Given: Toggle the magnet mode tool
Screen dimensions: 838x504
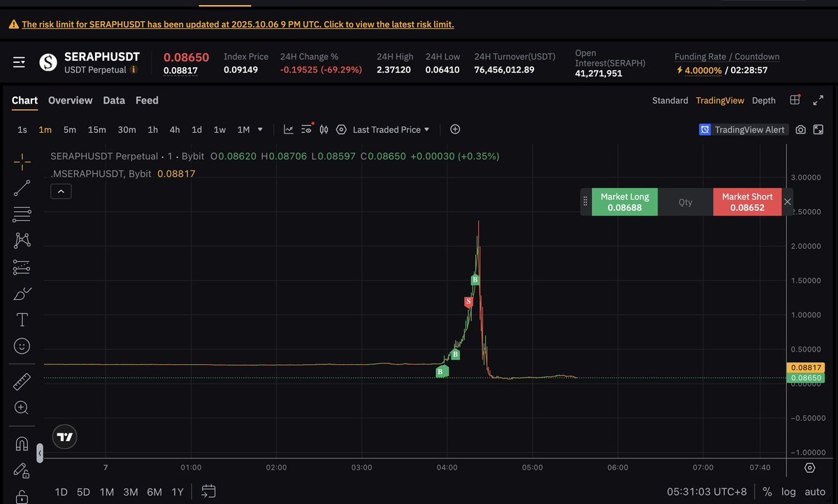Looking at the screenshot, I should (22, 444).
